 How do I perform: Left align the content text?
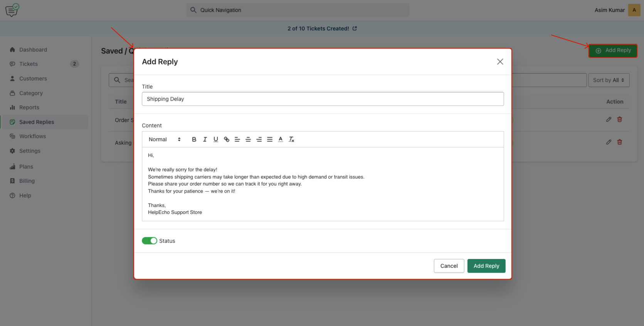(237, 139)
